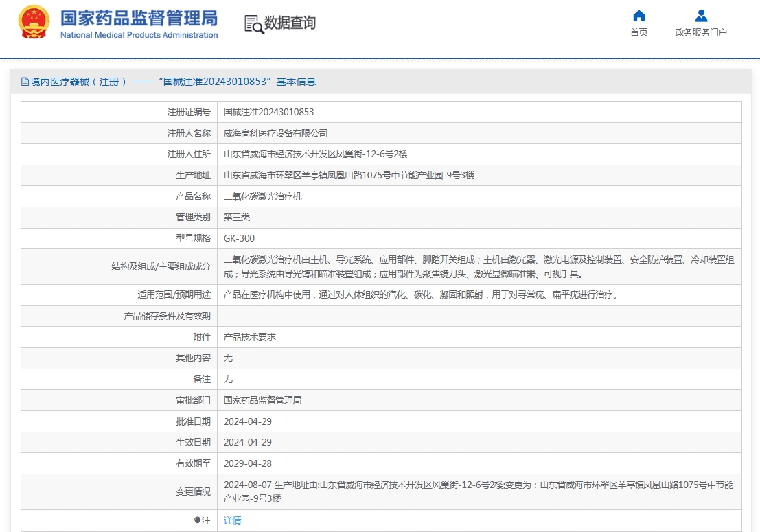The height and width of the screenshot is (532, 760).
Task: Click the expiry date 2029-04-28
Action: (x=248, y=463)
